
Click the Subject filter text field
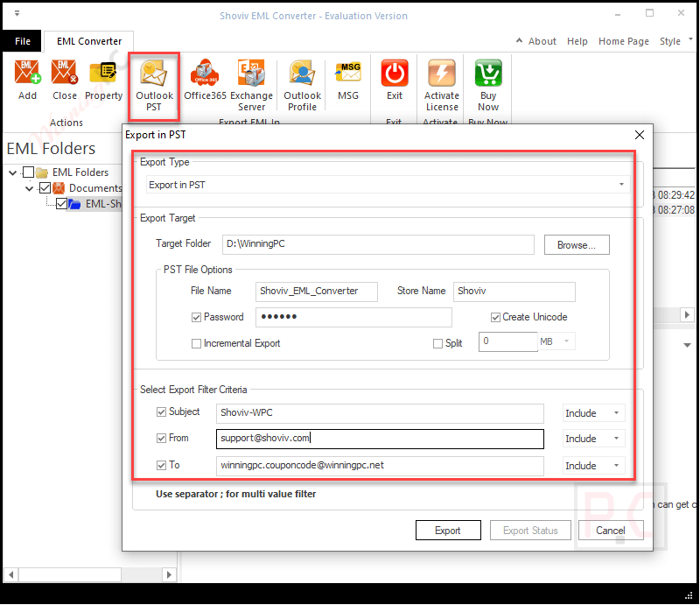(x=380, y=413)
